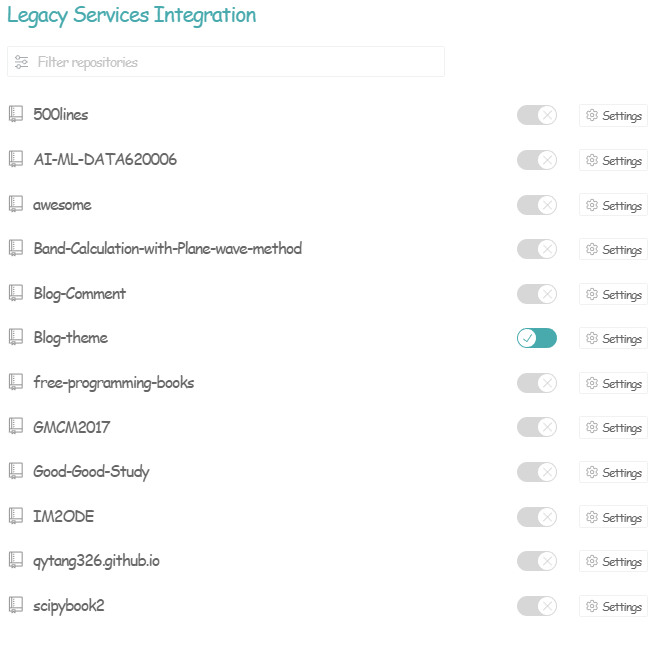Enable the toggle for 500lines

(536, 115)
